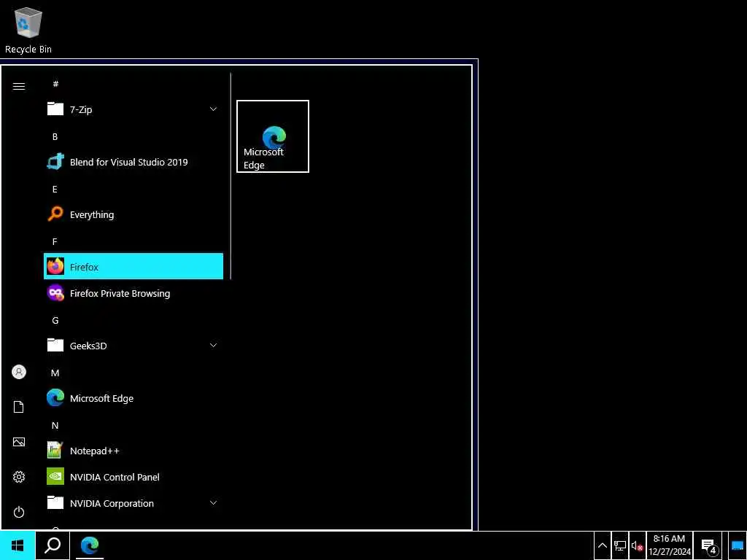The width and height of the screenshot is (747, 560).
Task: Open Pictures from the Start sidebar
Action: pyautogui.click(x=18, y=442)
